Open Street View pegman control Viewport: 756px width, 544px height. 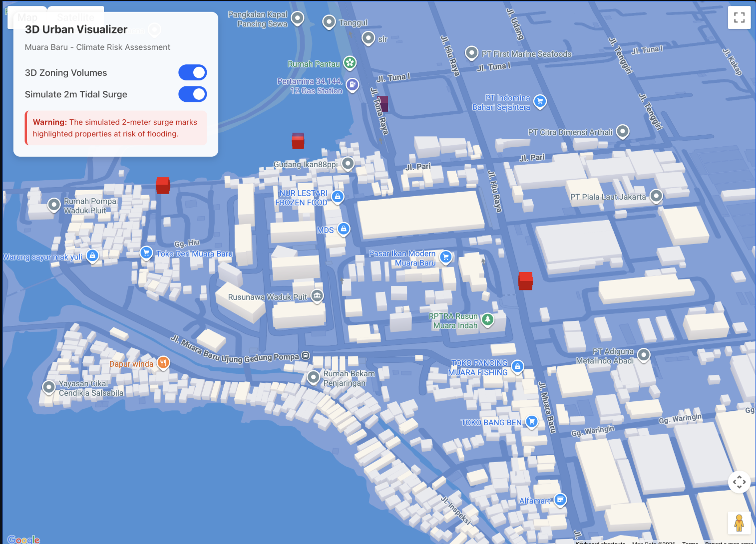point(739,523)
